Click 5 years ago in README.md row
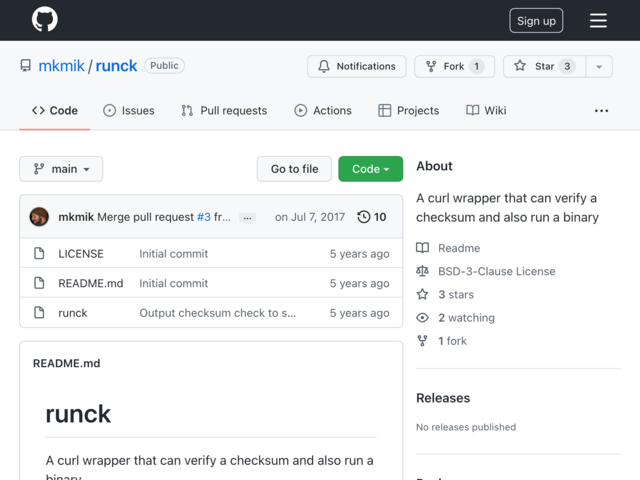The width and height of the screenshot is (640, 480). pyautogui.click(x=360, y=283)
